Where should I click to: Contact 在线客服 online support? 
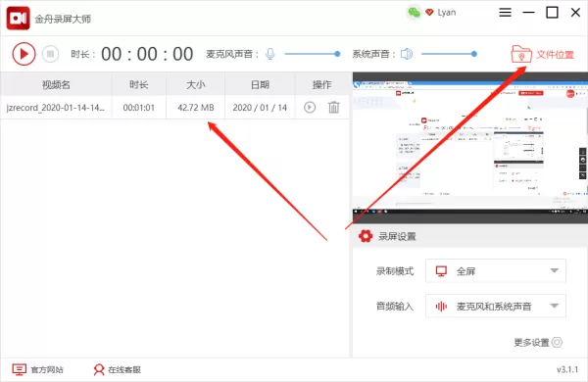tap(117, 369)
